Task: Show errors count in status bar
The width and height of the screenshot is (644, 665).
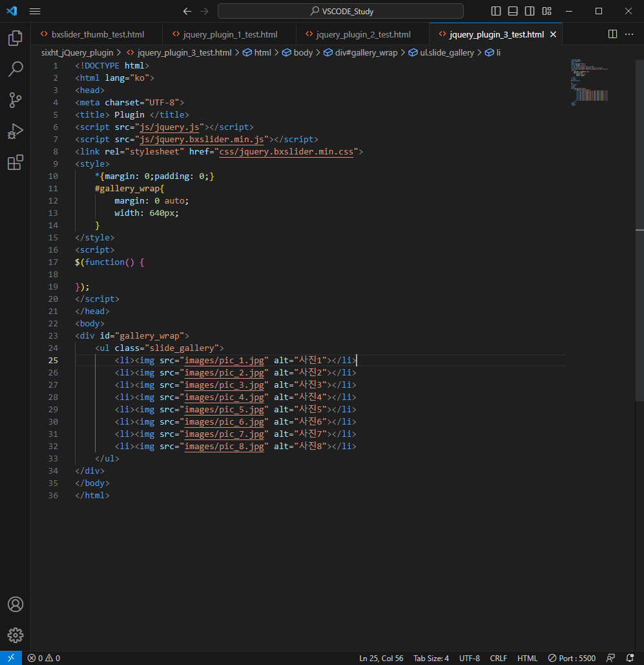Action: click(x=35, y=658)
